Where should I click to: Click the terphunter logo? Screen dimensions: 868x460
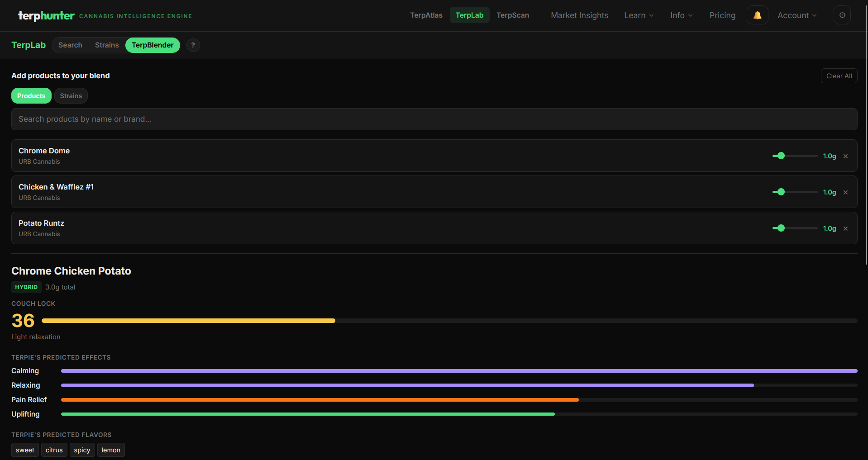coord(46,16)
